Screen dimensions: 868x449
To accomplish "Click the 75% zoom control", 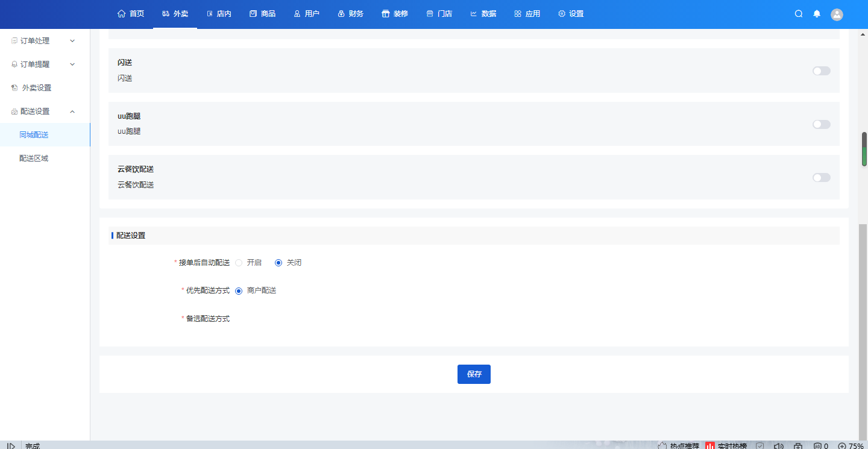I will tap(851, 446).
